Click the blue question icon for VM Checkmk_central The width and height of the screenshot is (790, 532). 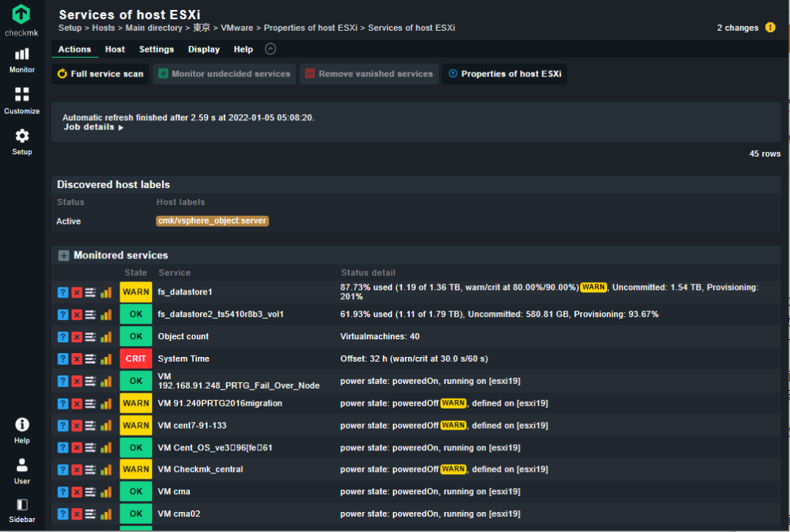point(62,470)
